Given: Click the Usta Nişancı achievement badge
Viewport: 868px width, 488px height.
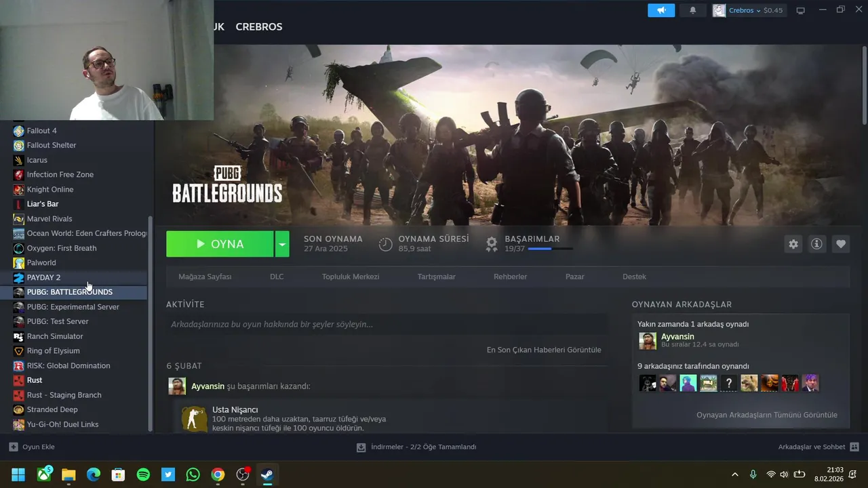Looking at the screenshot, I should (x=194, y=418).
